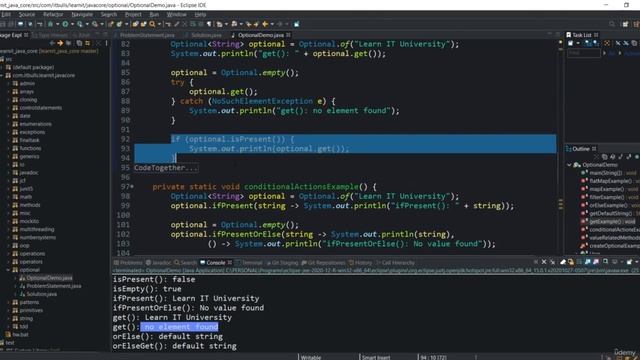The image size is (640, 360).
Task: Click the Show Whitespace Characters paragraph icon
Action: point(209,24)
